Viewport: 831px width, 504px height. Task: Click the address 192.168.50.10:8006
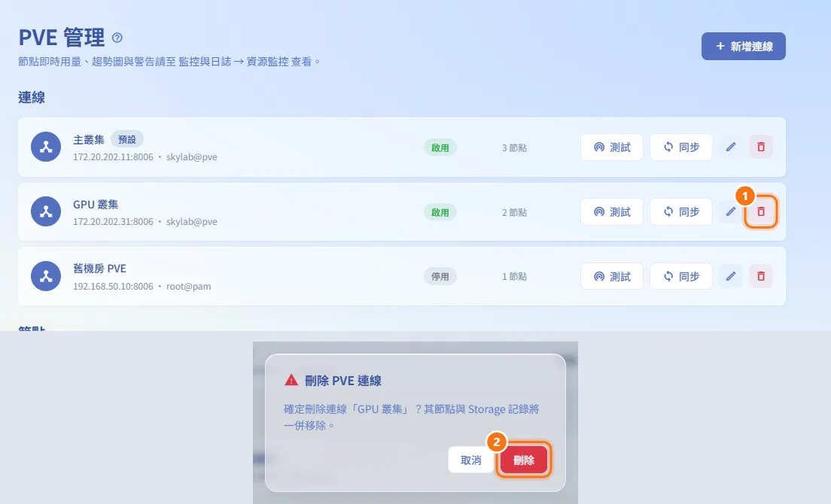[113, 287]
